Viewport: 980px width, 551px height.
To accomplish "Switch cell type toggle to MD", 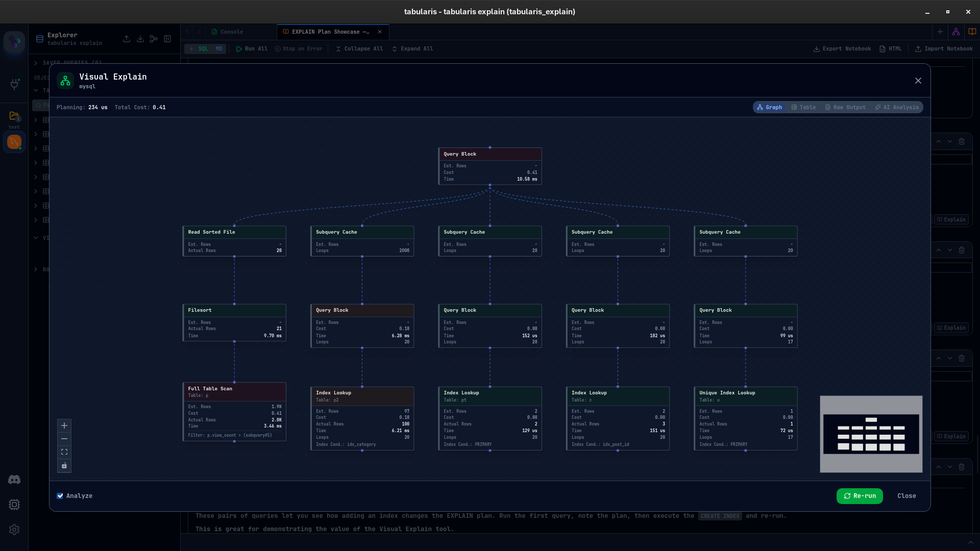I will 218,48.
